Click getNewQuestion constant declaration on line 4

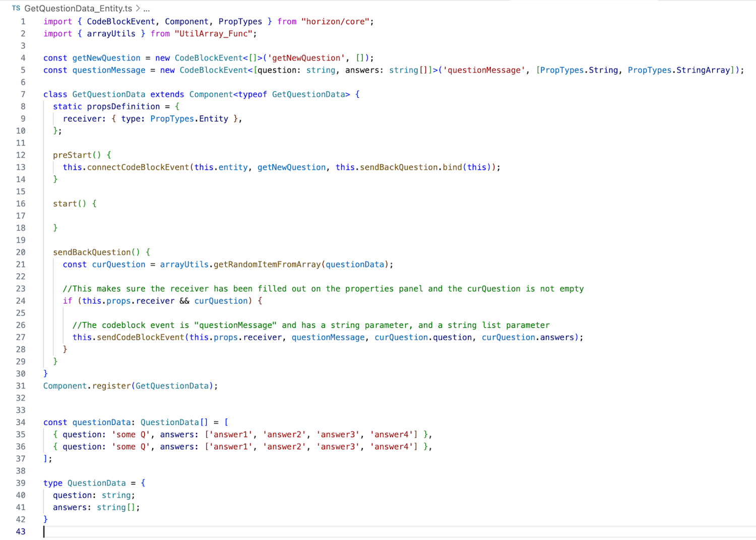click(x=106, y=58)
